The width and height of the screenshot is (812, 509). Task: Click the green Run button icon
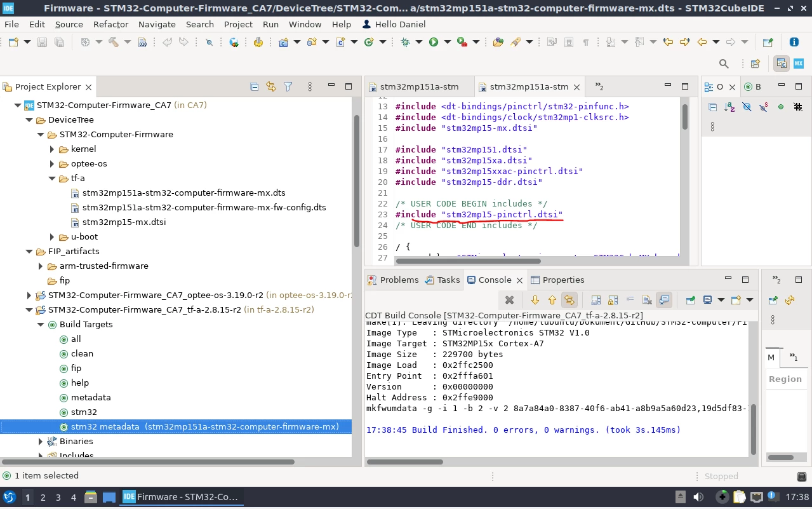(433, 42)
